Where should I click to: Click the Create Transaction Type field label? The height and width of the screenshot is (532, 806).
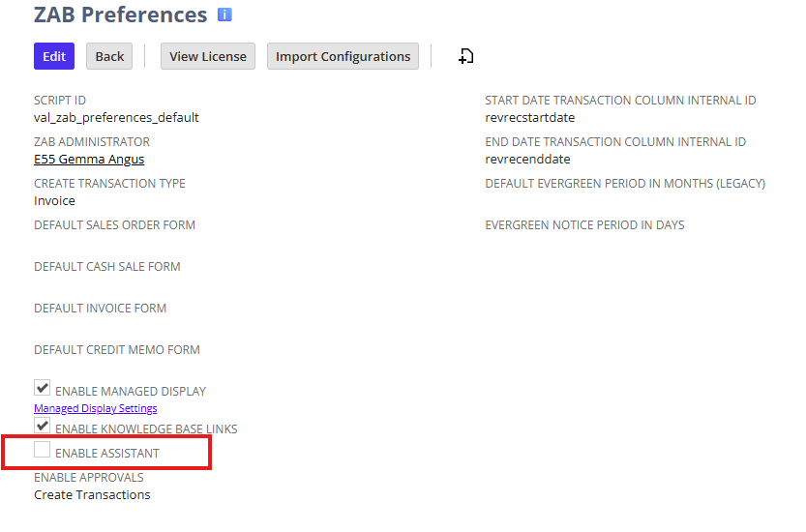tap(109, 184)
